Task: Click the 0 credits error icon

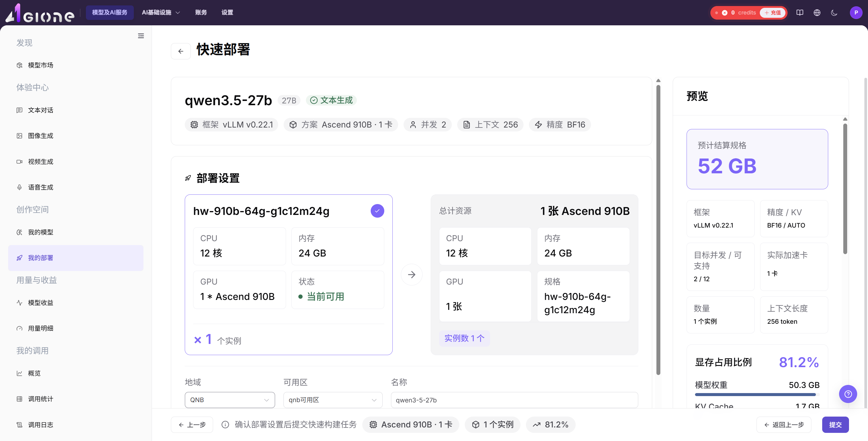Action: click(x=725, y=12)
